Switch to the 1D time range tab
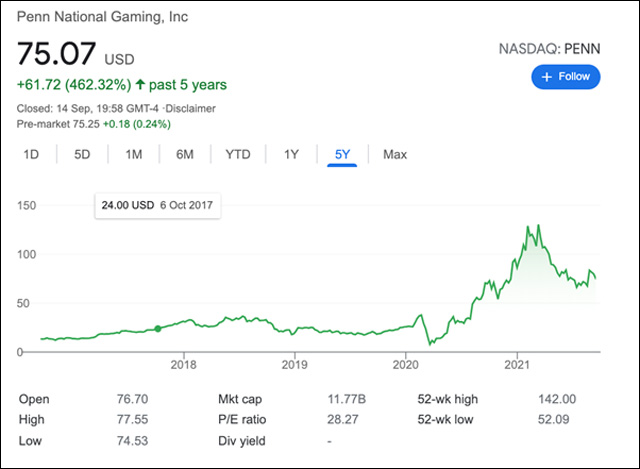Viewport: 640px width, 469px height. click(31, 154)
